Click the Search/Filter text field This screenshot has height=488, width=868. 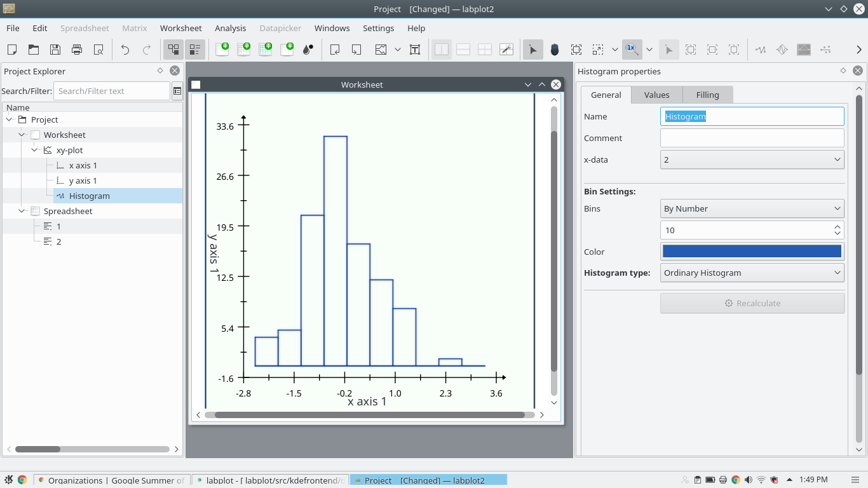(112, 91)
